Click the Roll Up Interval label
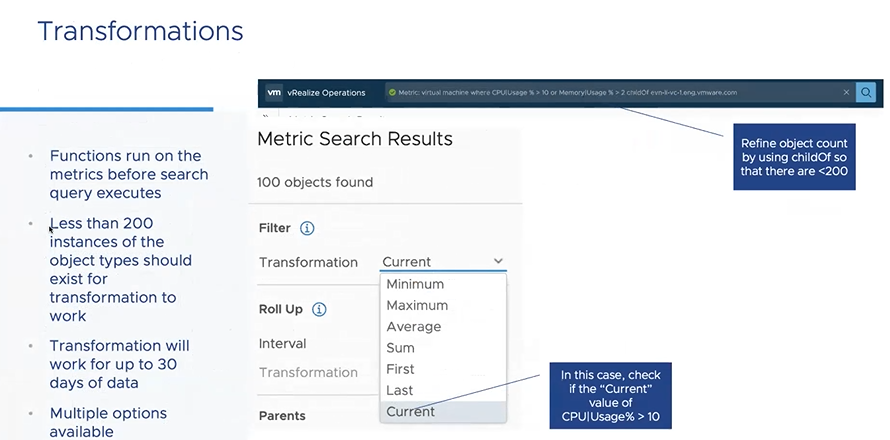The height and width of the screenshot is (440, 890). pyautogui.click(x=283, y=343)
